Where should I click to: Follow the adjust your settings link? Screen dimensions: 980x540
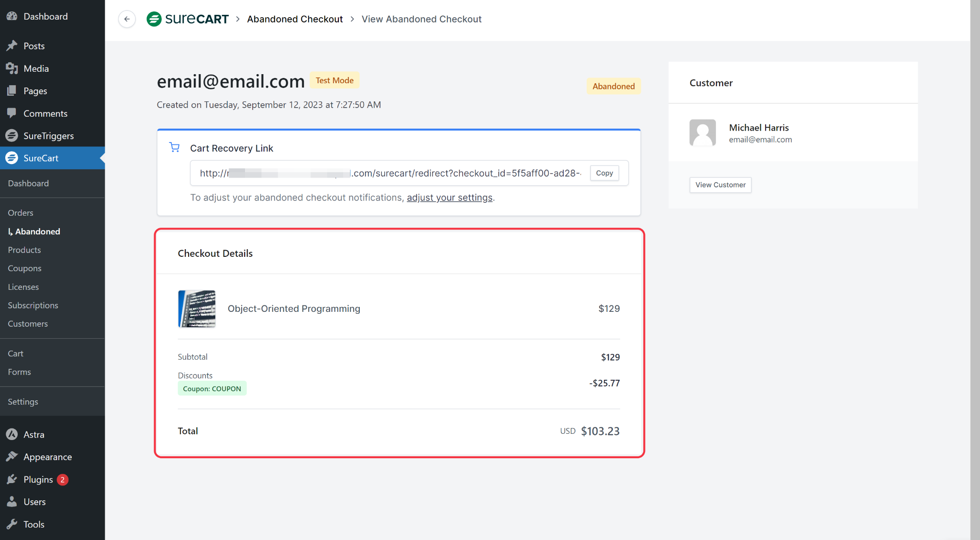point(449,198)
